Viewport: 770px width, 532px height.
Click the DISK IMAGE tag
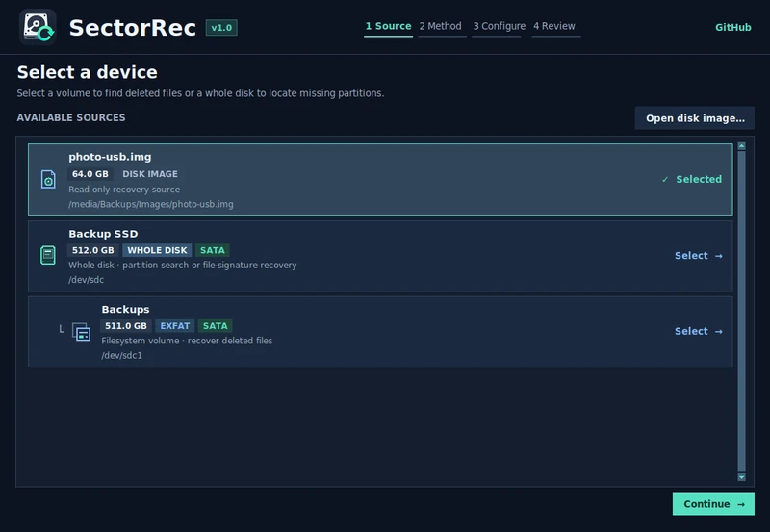[150, 174]
